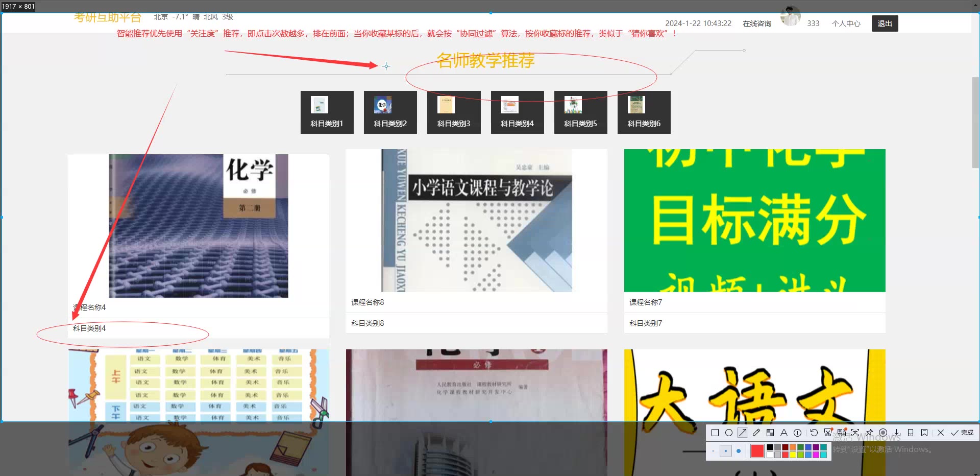Viewport: 980px width, 476px height.
Task: Click the Beijing weather info text
Action: pyautogui.click(x=193, y=17)
